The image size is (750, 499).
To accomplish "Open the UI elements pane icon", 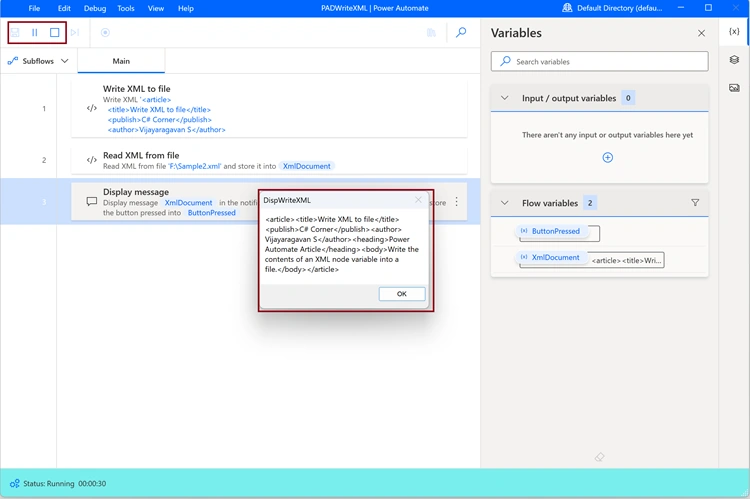I will point(734,59).
